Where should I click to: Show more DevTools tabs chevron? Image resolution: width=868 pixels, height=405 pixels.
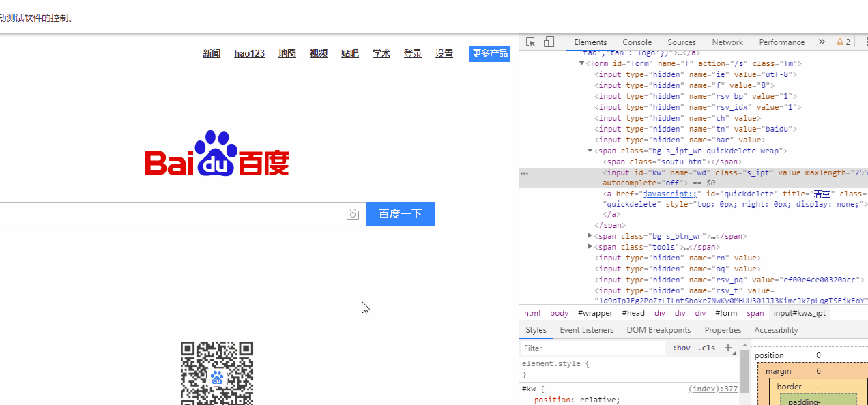(x=822, y=42)
